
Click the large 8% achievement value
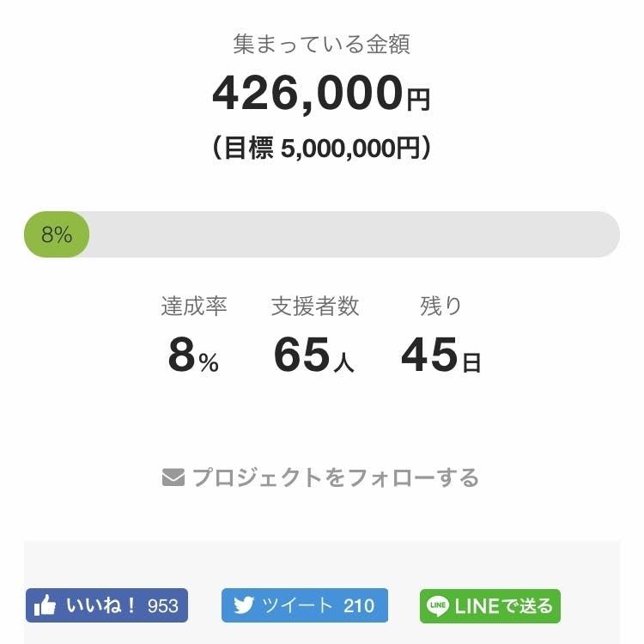pyautogui.click(x=194, y=356)
